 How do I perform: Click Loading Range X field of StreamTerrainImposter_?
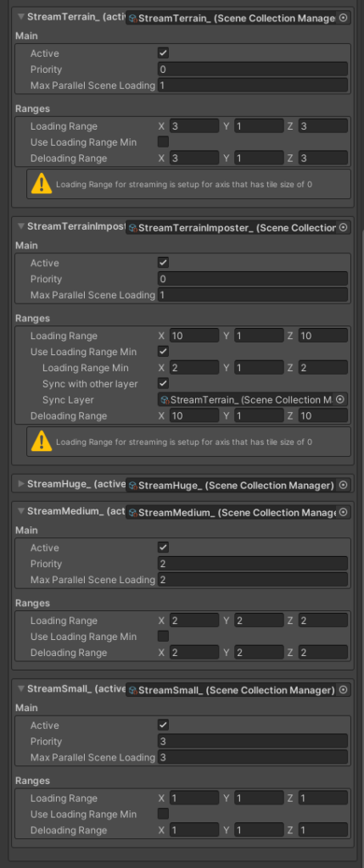194,336
